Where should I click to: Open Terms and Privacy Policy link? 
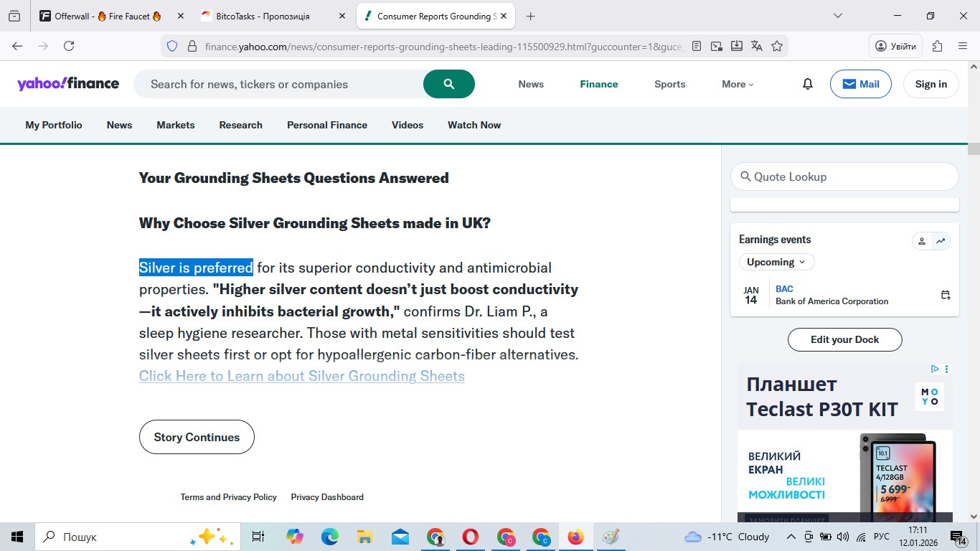tap(229, 496)
